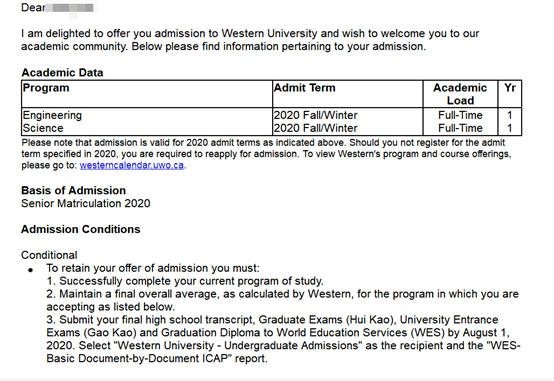Click the Academic Load column header

click(x=460, y=94)
